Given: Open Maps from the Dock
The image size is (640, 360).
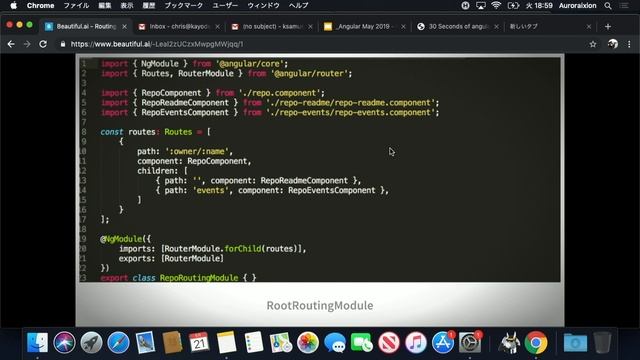Looking at the screenshot, I should point(281,342).
